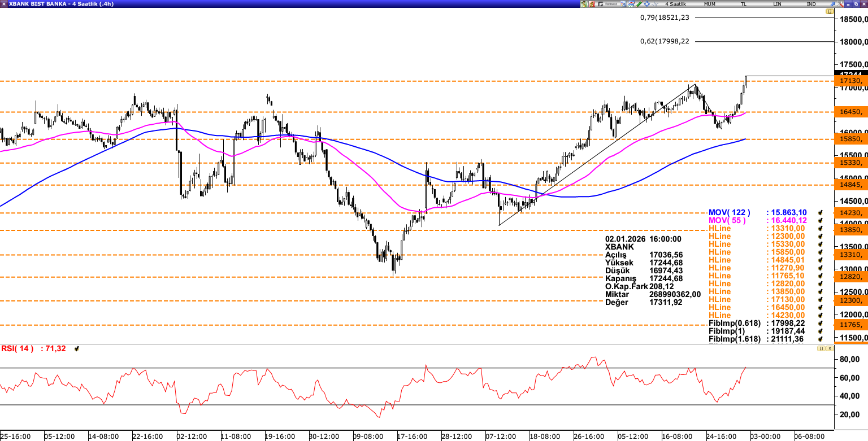Click the IND indicators menu item
Screen dimensions: 868x441
(x=811, y=4)
